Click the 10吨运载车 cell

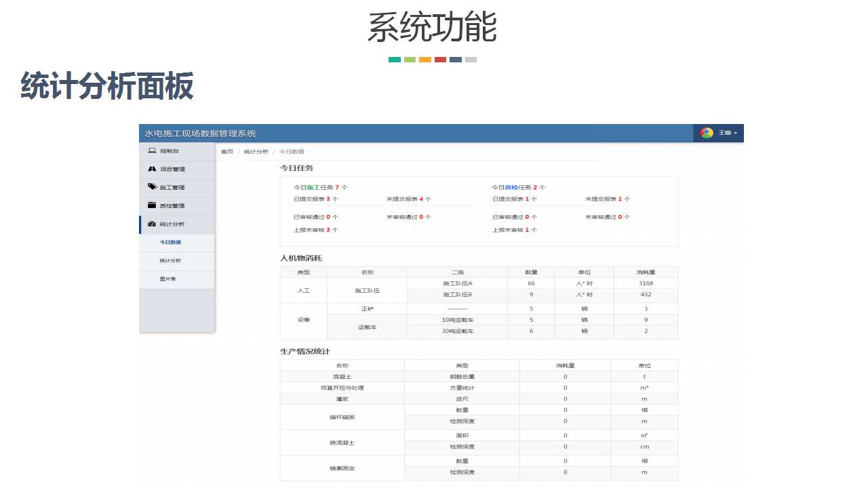(457, 320)
